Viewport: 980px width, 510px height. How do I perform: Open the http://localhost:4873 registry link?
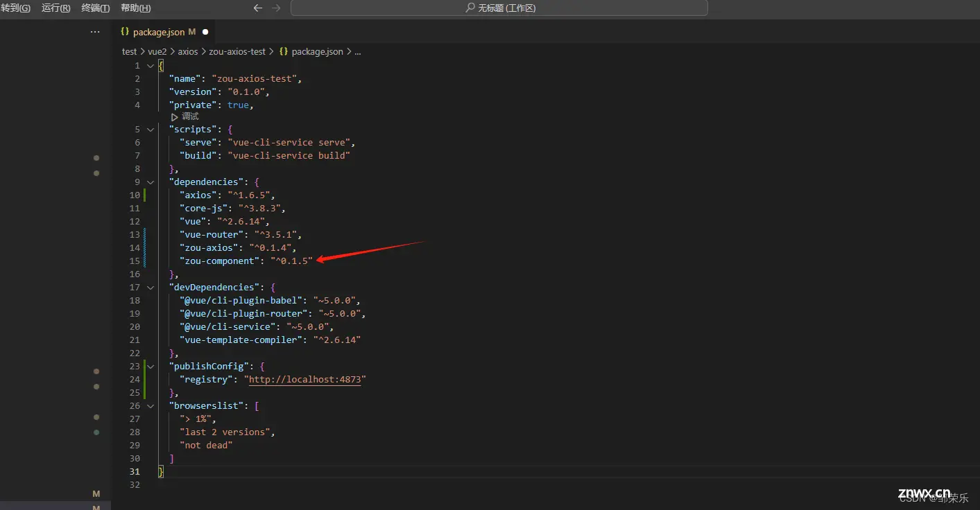(304, 380)
